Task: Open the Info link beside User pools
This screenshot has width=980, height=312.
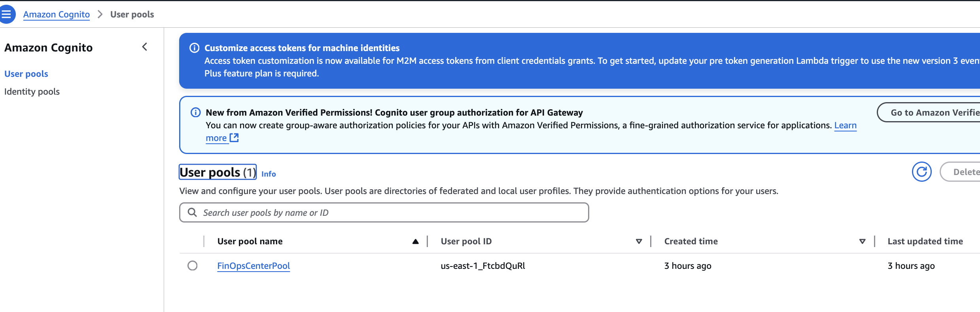Action: tap(269, 174)
